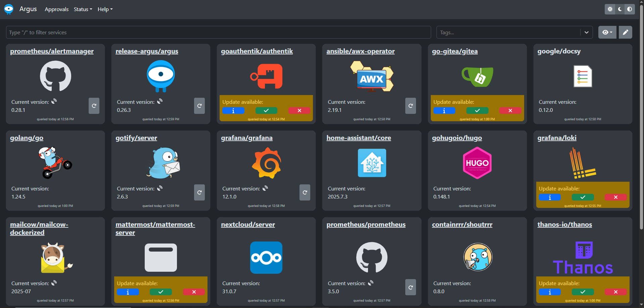Switch to light theme sun icon
This screenshot has width=644, height=308.
pos(610,9)
